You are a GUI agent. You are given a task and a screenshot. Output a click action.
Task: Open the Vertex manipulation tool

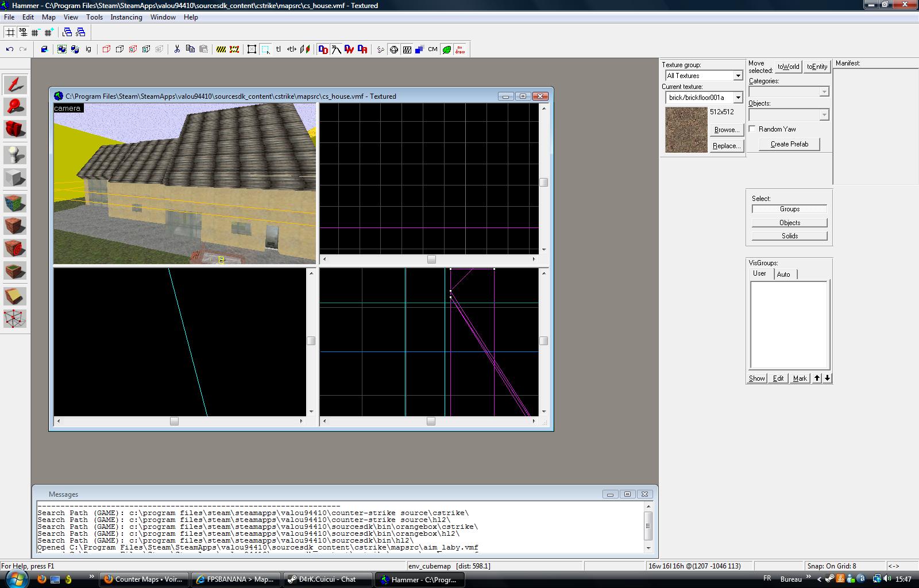(15, 319)
